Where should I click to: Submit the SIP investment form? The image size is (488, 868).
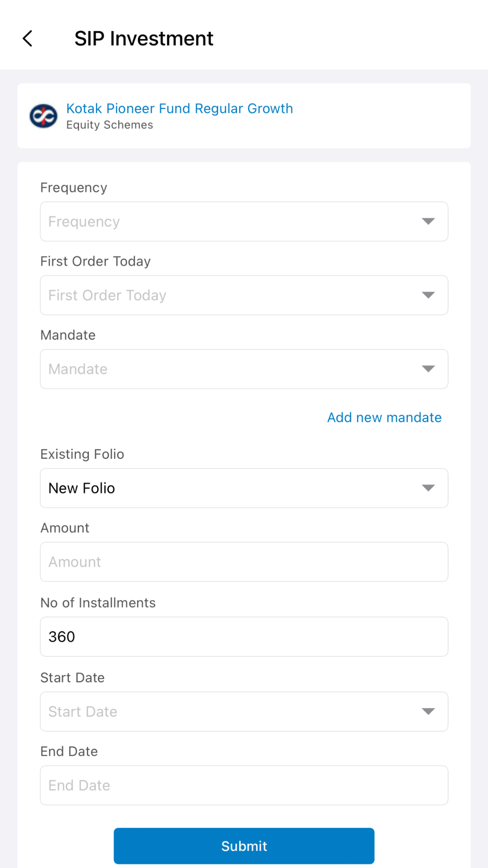click(244, 846)
